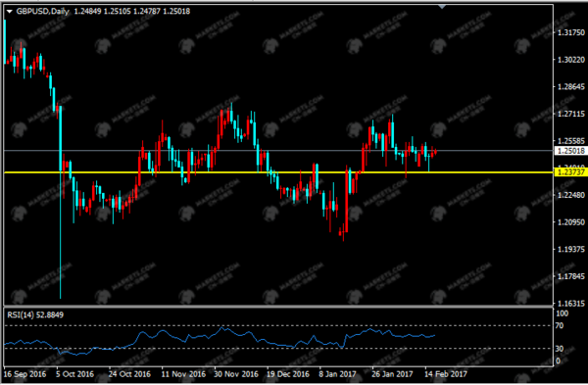Open the chart dropdown triangle beside GBPUSD,Daily
This screenshot has width=588, height=385.
(x=10, y=12)
